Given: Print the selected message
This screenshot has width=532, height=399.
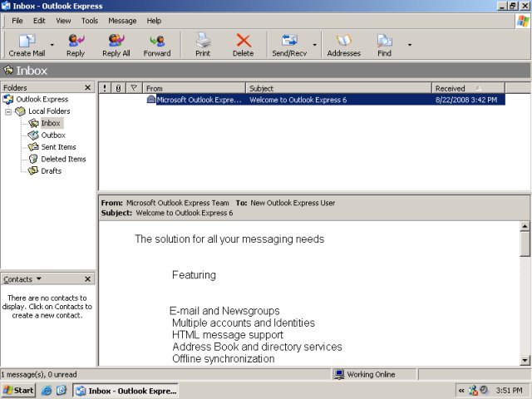Looking at the screenshot, I should pyautogui.click(x=203, y=45).
